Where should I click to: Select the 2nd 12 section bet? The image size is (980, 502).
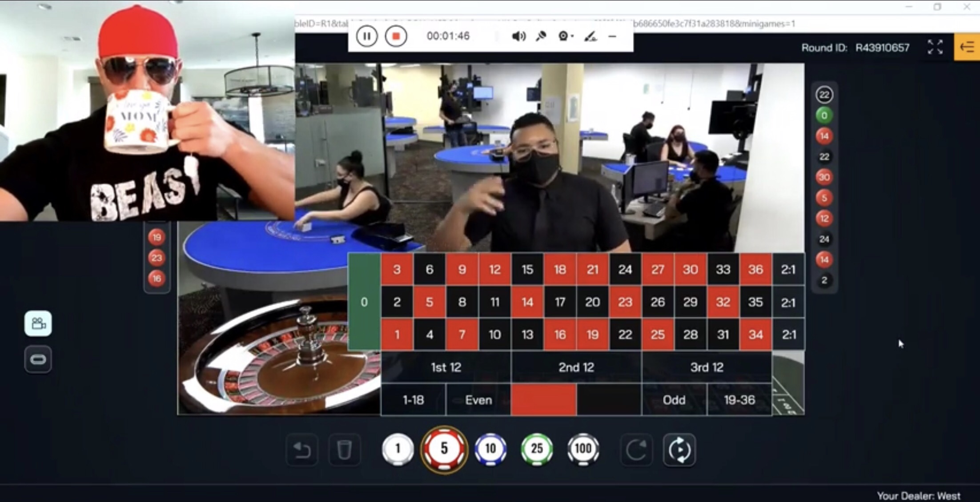click(x=574, y=367)
